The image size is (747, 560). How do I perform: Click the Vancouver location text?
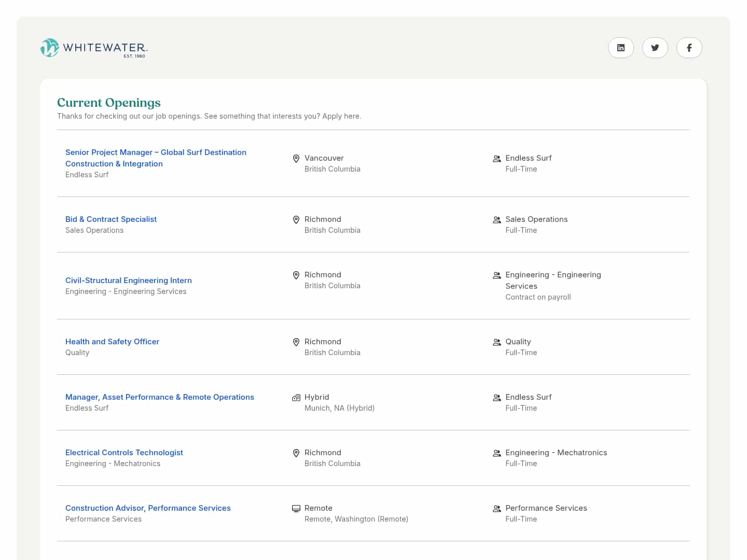(x=324, y=158)
